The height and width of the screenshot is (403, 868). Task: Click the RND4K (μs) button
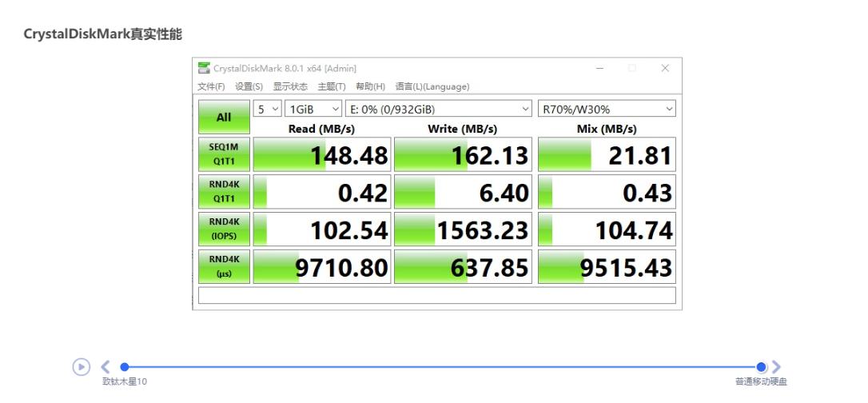coord(224,267)
